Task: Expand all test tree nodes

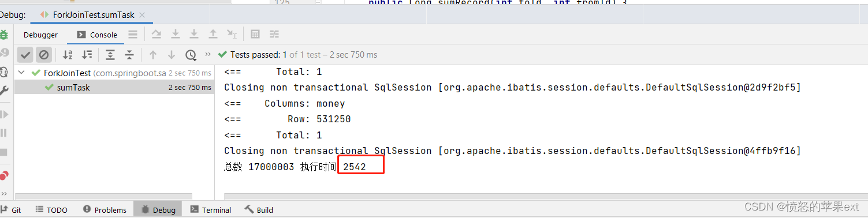Action: pyautogui.click(x=110, y=55)
